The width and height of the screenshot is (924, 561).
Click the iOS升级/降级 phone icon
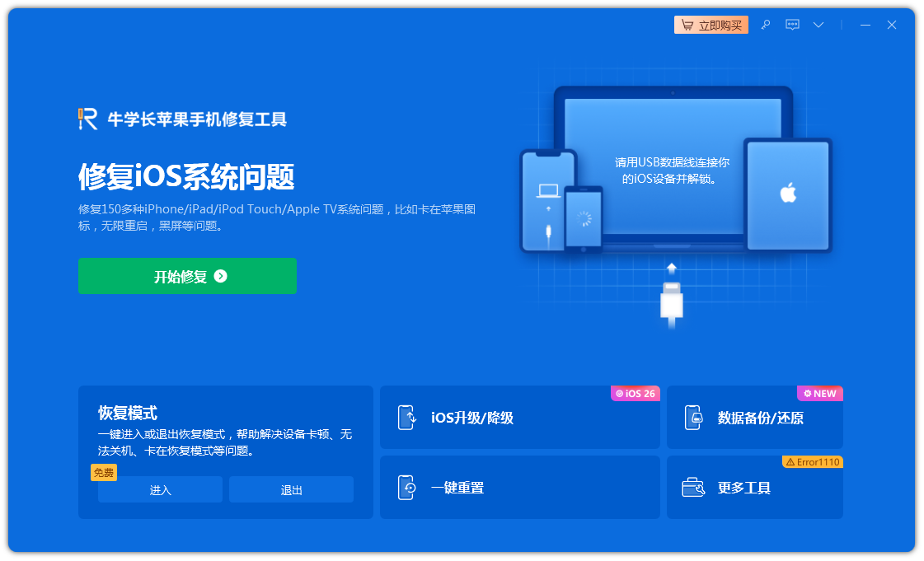pyautogui.click(x=406, y=418)
